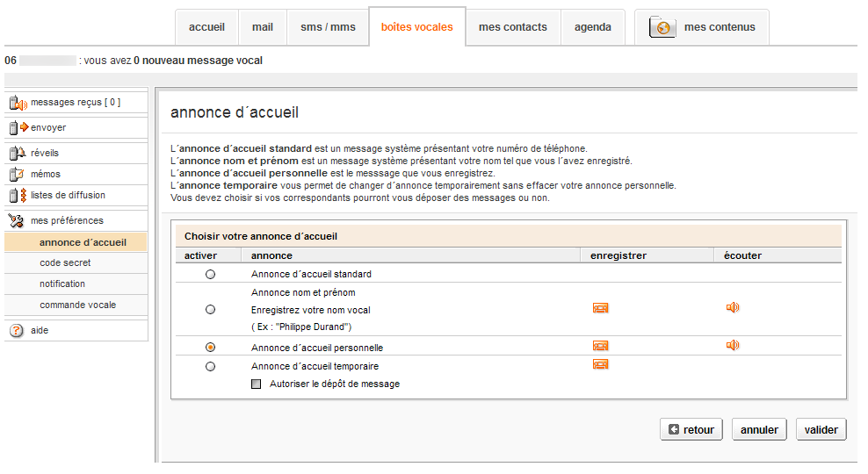The image size is (868, 474).
Task: Click record icon for Annonce d'accueil personnelle
Action: (601, 346)
